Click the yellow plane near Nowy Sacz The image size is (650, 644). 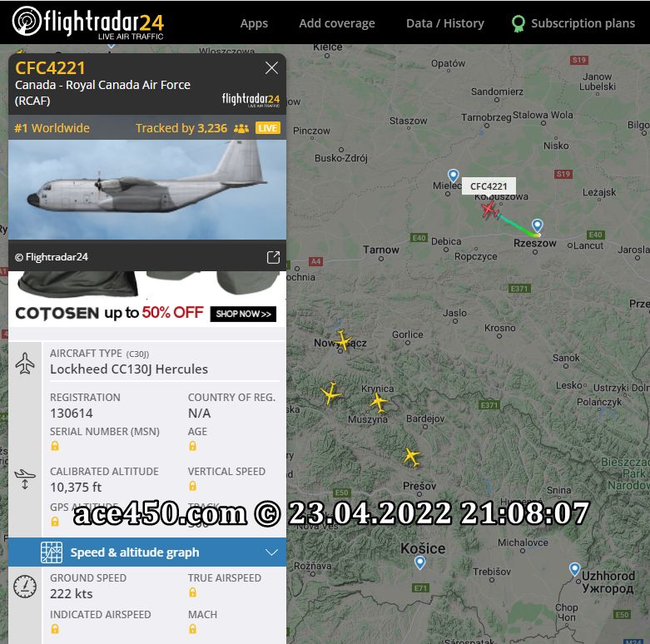click(x=342, y=339)
